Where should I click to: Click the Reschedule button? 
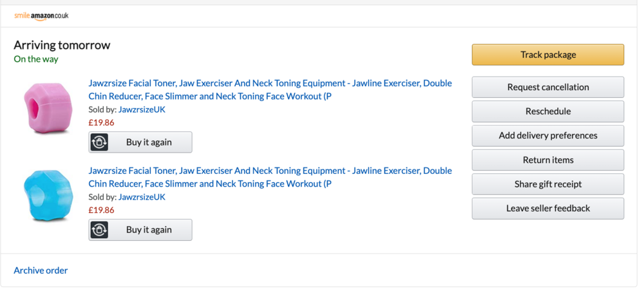[548, 111]
